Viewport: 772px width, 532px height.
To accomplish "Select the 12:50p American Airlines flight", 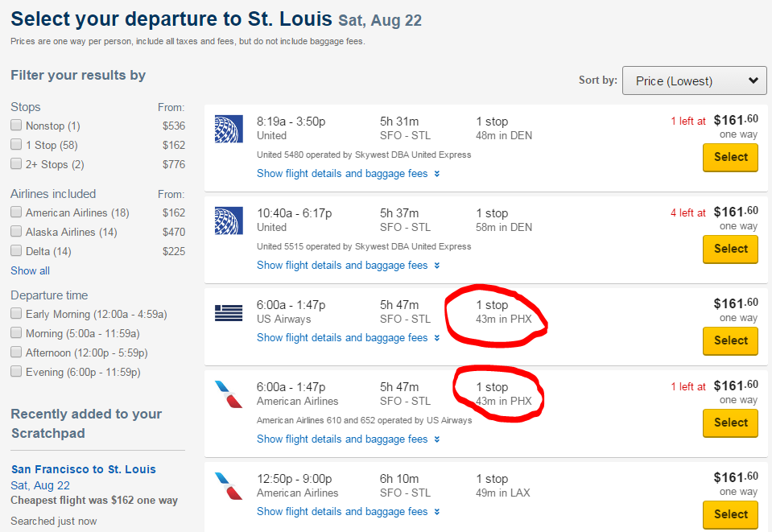I will [x=730, y=513].
